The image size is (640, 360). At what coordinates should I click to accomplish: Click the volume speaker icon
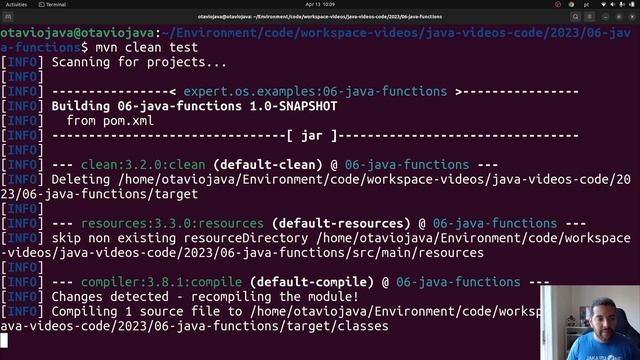point(613,4)
